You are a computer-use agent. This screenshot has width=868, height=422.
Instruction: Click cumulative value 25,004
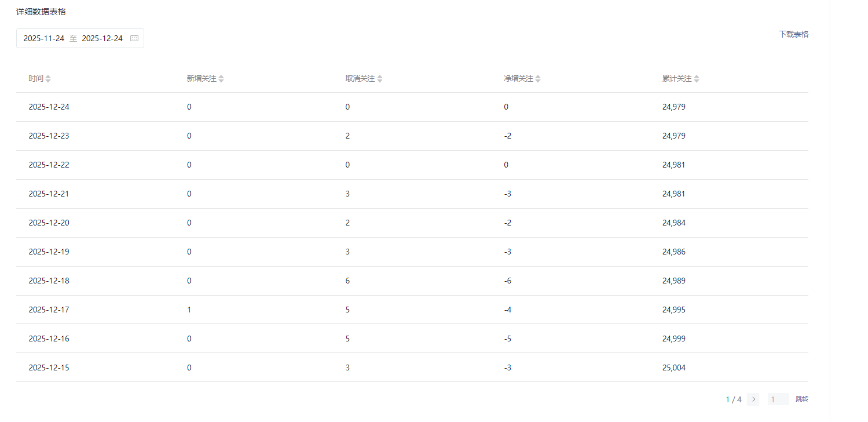[674, 368]
